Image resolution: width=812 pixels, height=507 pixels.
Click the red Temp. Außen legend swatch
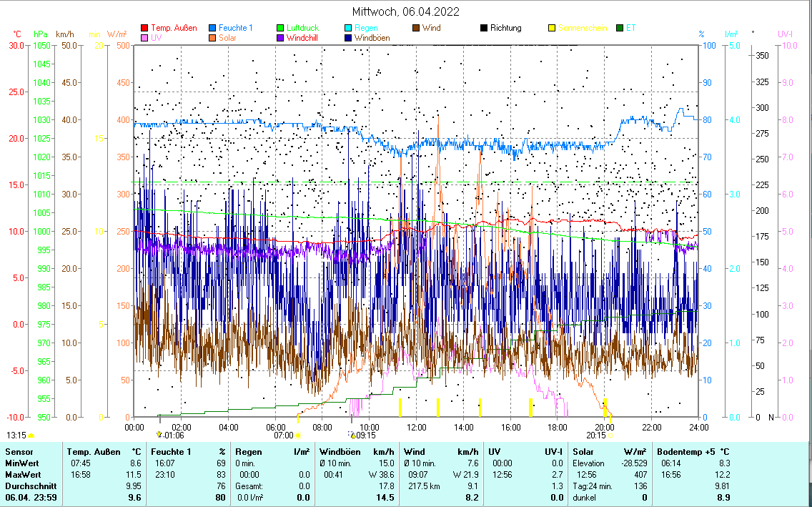point(145,28)
